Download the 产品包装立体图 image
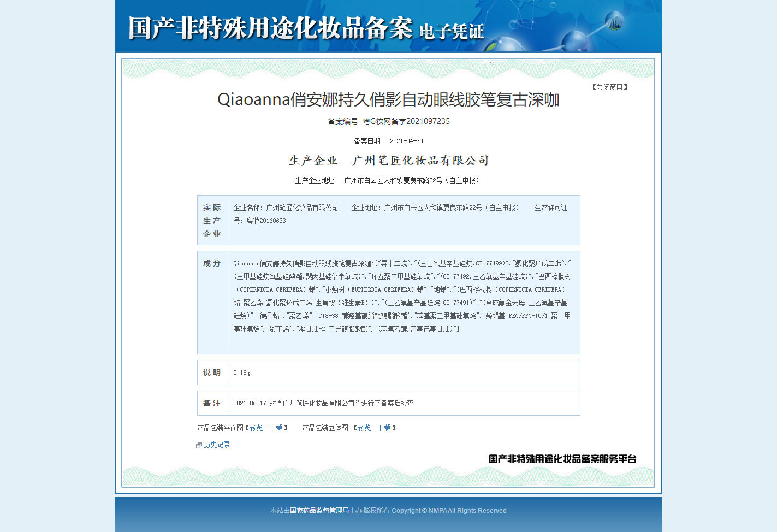Screen dimensions: 777x532 coord(384,428)
